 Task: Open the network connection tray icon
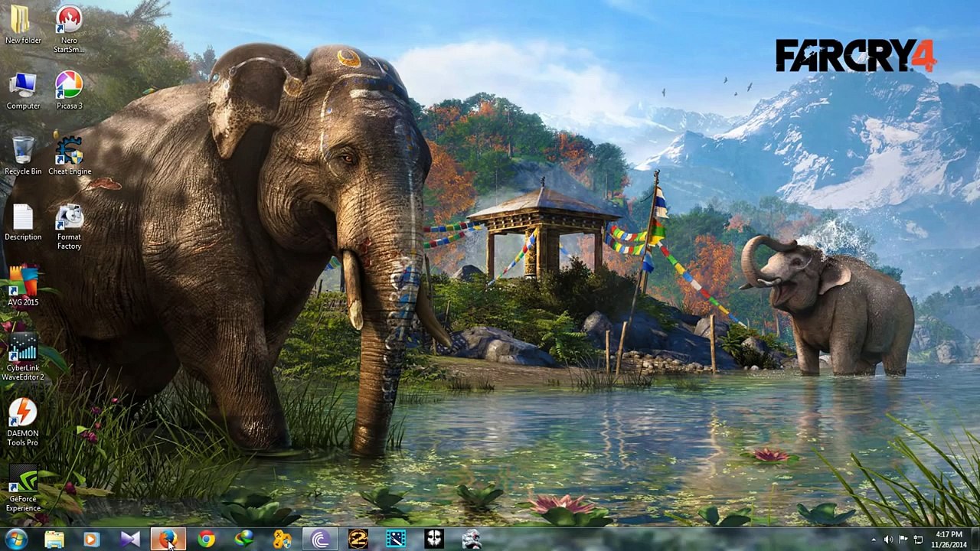click(x=918, y=540)
